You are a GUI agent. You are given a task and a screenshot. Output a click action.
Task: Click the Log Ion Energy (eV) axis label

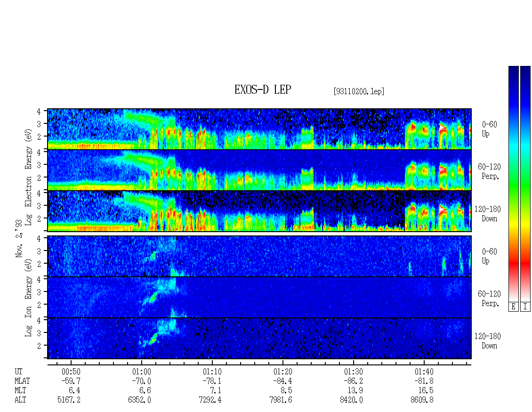pyautogui.click(x=28, y=298)
